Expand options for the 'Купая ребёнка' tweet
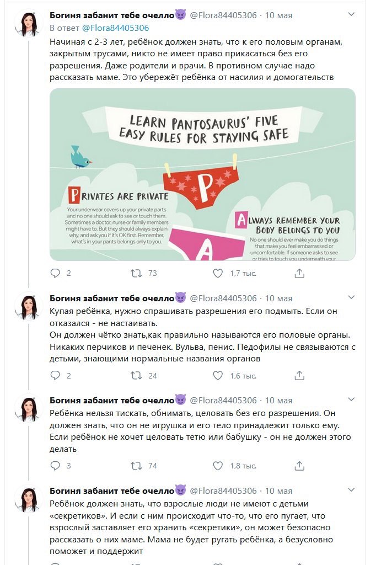This screenshot has width=392, height=565. coord(351,297)
